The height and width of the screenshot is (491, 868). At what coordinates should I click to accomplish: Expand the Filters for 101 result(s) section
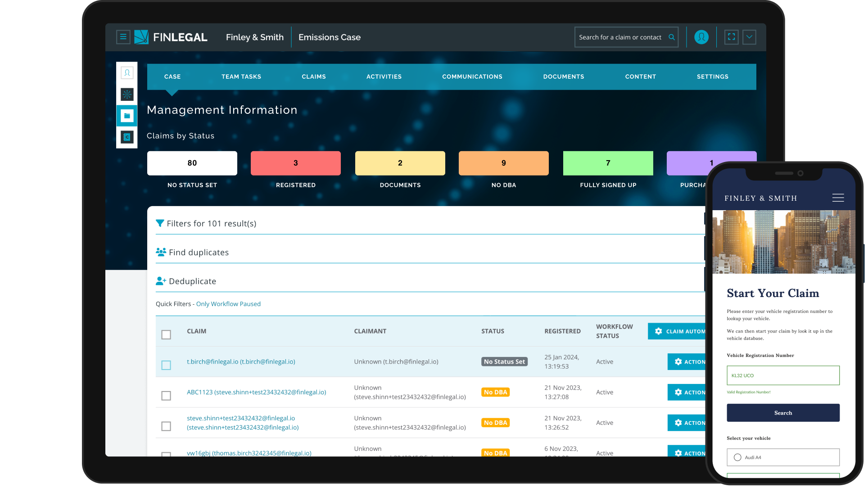(211, 223)
